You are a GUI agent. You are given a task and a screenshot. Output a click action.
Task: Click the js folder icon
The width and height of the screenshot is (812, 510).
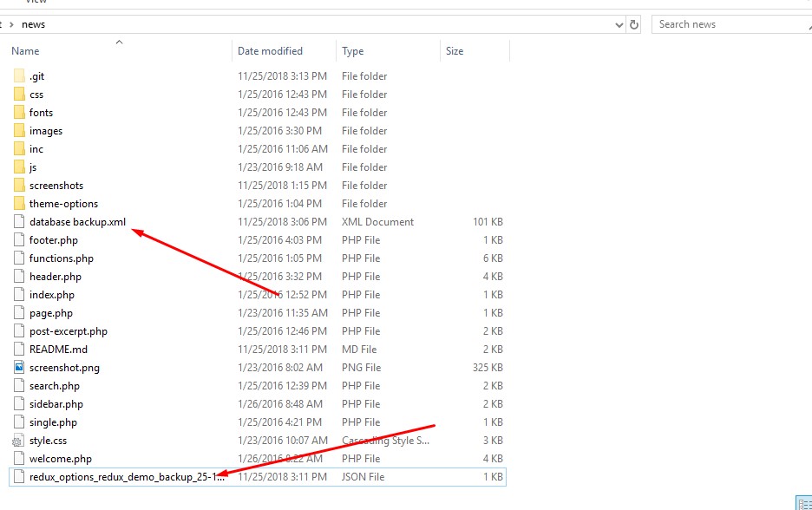19,167
